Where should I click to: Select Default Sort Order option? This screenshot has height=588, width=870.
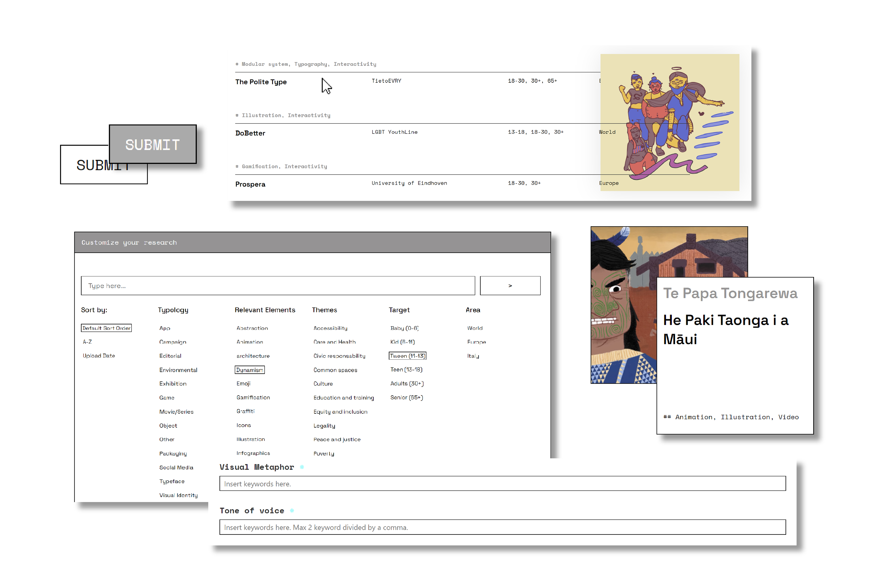tap(106, 328)
